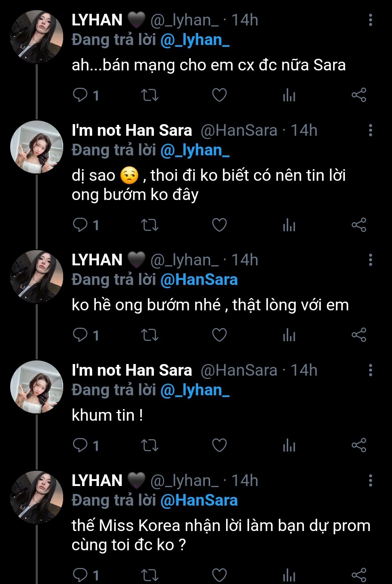Open more options on the "ko hề ong bướm" tweet
The width and height of the screenshot is (392, 584).
pos(370,260)
